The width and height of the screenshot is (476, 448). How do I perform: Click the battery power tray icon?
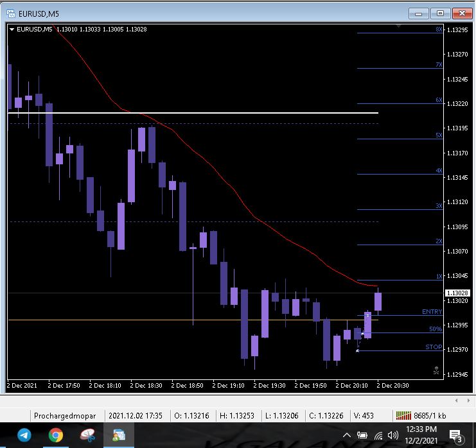pos(362,436)
